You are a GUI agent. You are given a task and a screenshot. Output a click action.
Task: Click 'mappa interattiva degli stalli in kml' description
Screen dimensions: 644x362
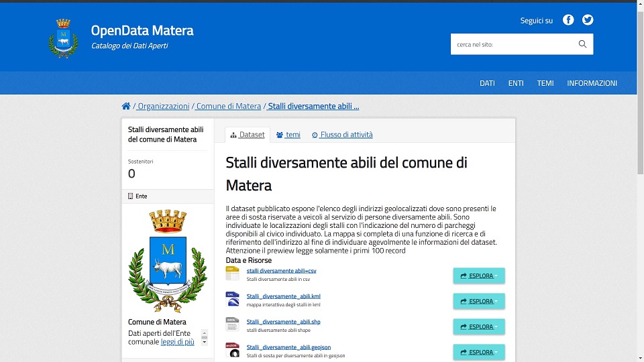click(283, 304)
